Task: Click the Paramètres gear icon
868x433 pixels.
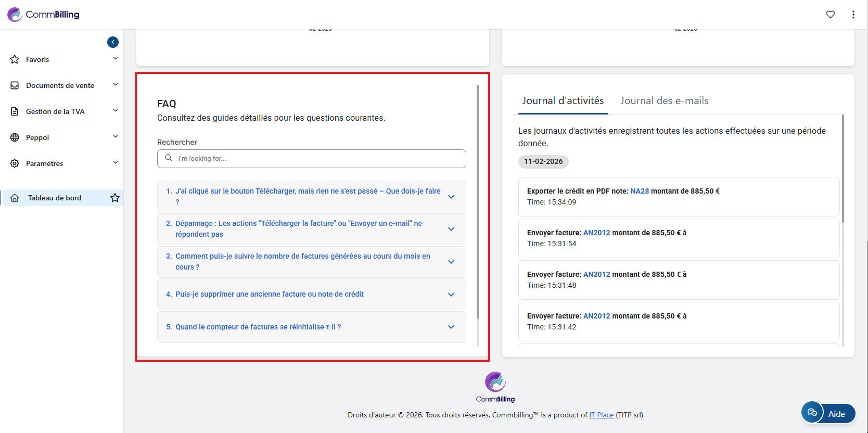Action: pos(15,163)
